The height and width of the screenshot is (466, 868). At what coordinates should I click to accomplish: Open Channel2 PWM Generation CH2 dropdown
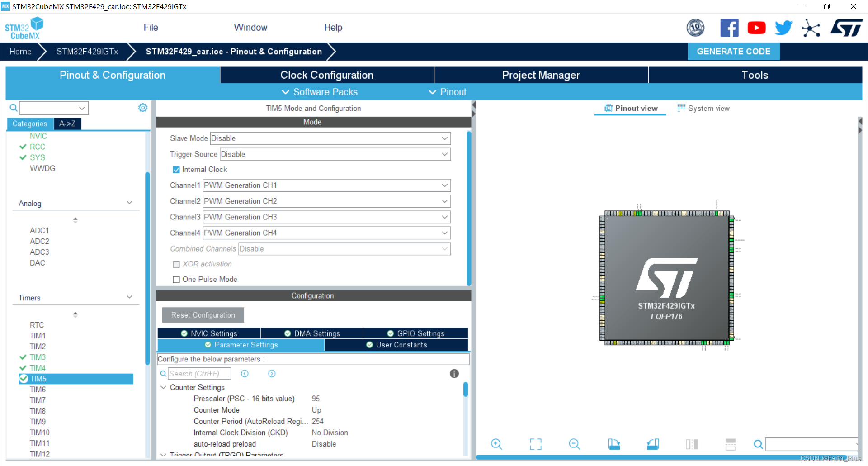tap(327, 201)
